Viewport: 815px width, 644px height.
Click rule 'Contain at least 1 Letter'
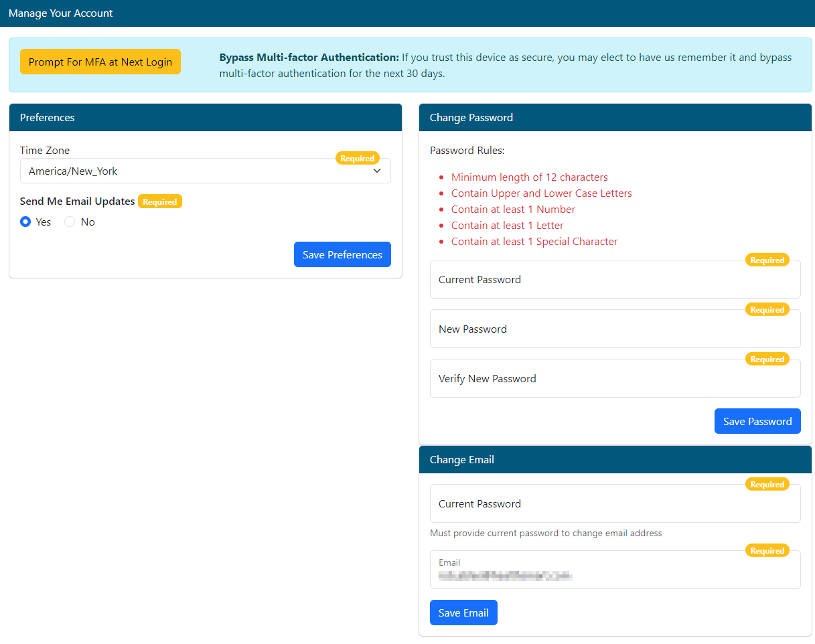click(508, 226)
